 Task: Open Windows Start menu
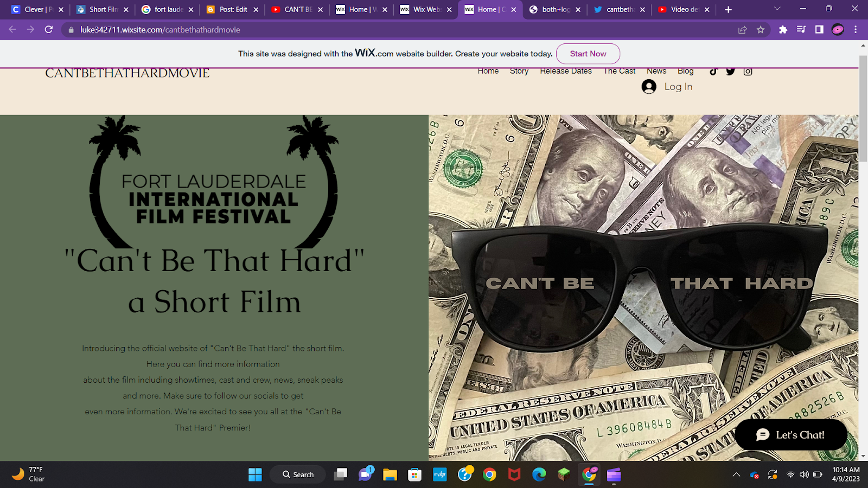pyautogui.click(x=255, y=475)
